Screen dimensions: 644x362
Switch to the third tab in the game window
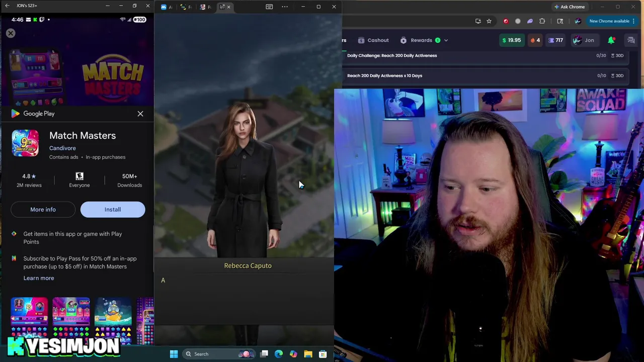(205, 7)
